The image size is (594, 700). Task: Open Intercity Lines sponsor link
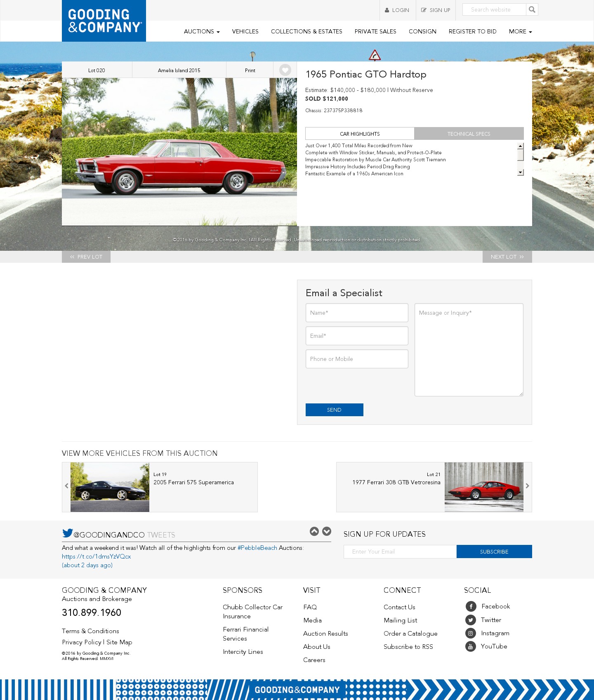(x=243, y=652)
